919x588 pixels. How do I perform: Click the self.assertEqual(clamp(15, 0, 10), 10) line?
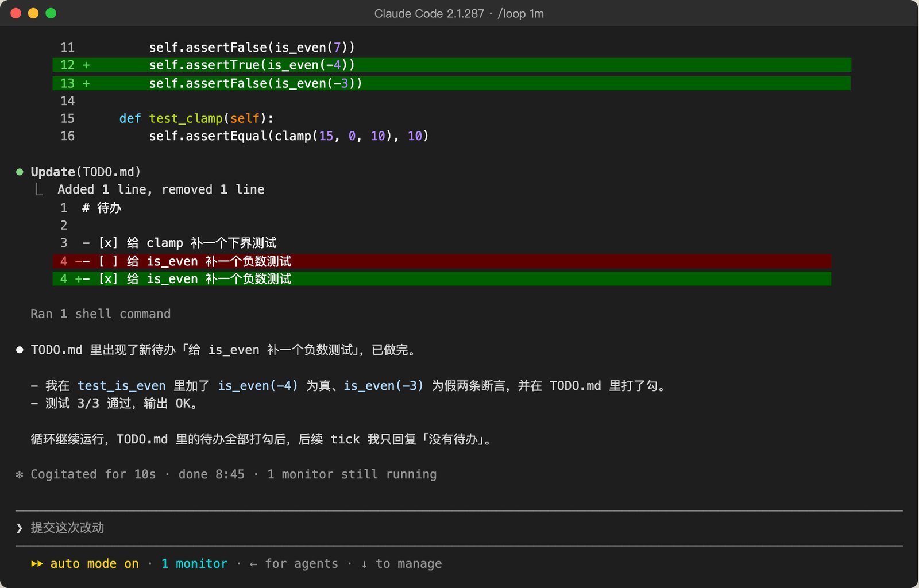click(x=289, y=136)
